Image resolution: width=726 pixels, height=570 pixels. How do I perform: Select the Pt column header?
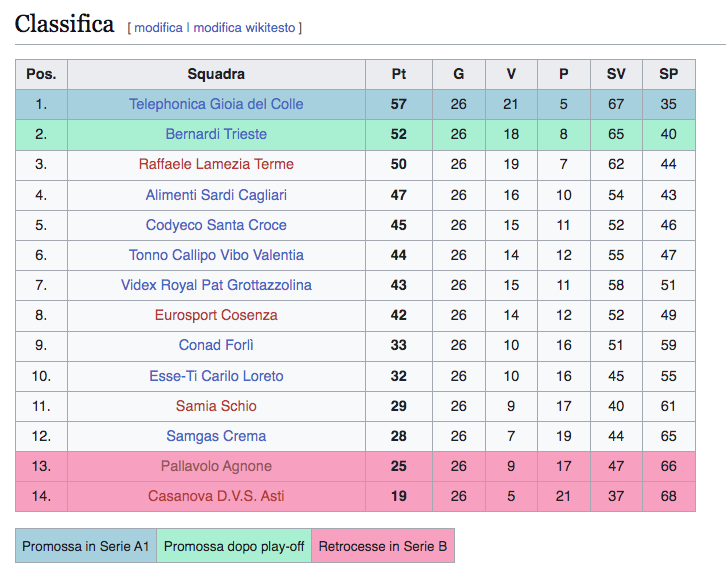pyautogui.click(x=399, y=74)
